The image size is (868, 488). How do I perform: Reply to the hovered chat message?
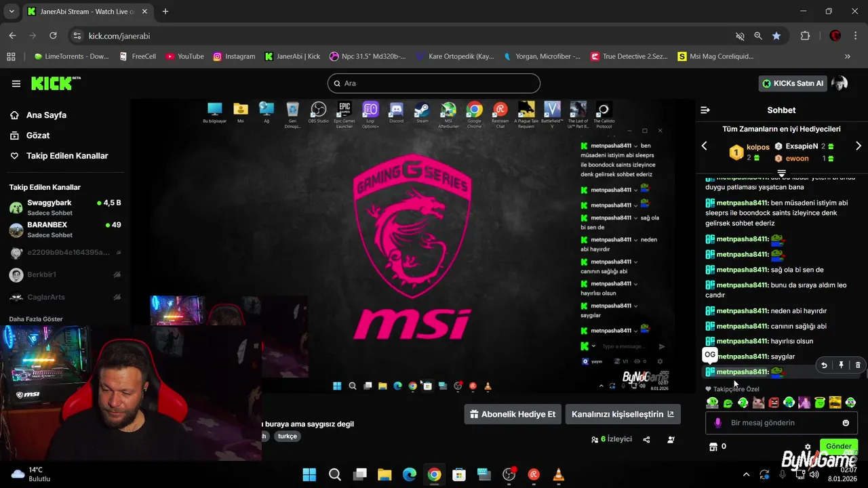click(824, 365)
